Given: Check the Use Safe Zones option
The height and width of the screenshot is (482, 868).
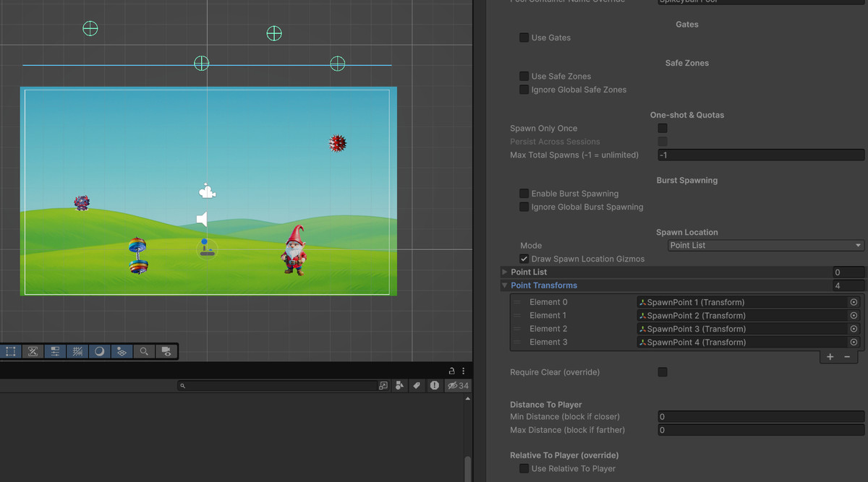Looking at the screenshot, I should pos(524,76).
